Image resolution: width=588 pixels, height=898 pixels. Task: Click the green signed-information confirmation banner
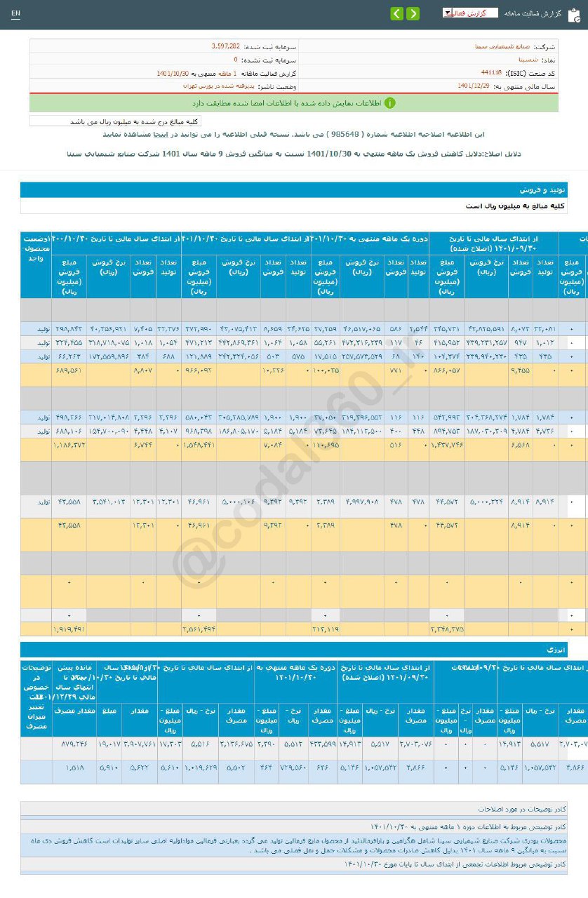tap(294, 103)
